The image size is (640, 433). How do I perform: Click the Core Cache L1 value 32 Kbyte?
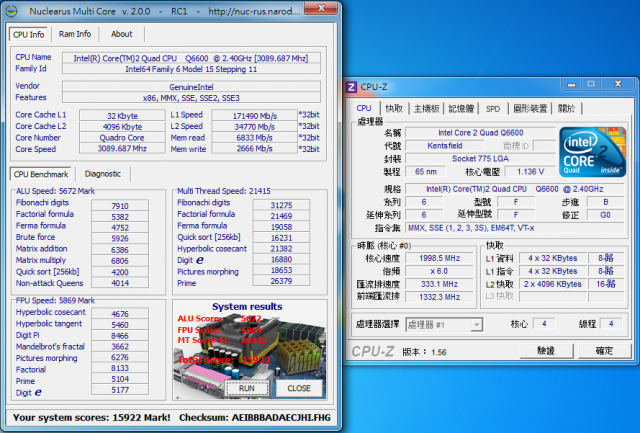point(122,116)
